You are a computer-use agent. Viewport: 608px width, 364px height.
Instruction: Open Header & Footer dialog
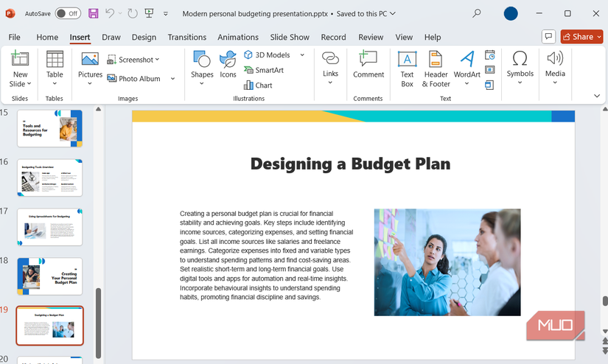coord(436,69)
